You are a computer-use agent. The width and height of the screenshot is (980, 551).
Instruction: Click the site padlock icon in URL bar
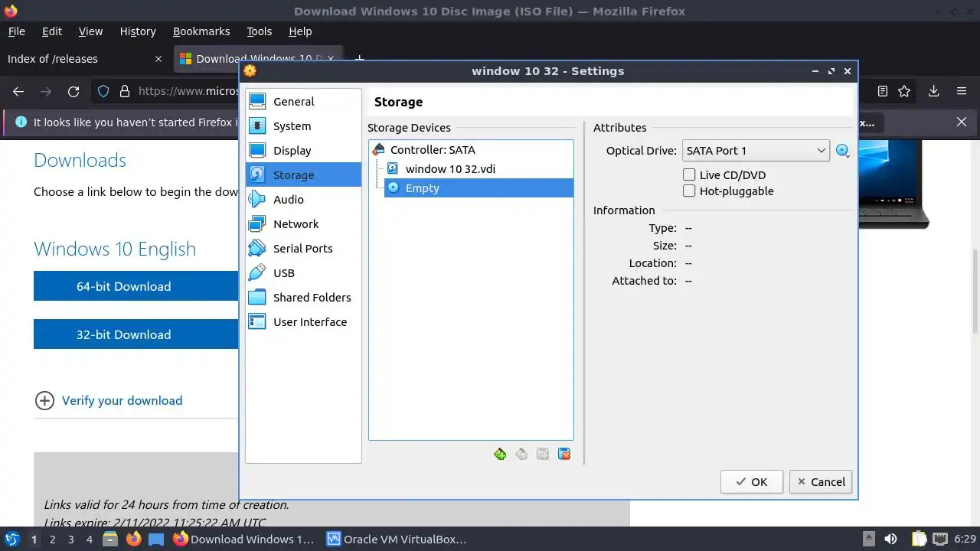pos(125,91)
